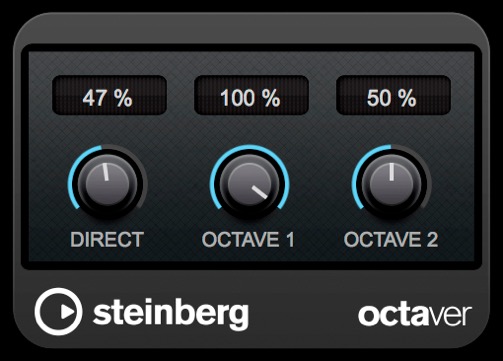
Task: Select the 100 % Octave 1 value field
Action: pos(251,95)
